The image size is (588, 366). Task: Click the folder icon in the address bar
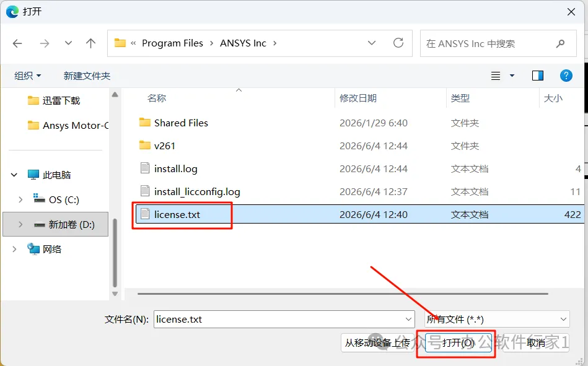120,43
